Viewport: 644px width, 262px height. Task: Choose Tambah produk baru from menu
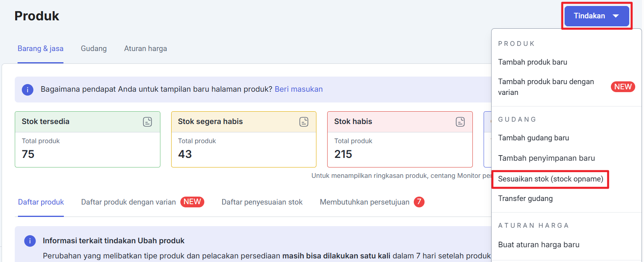(532, 62)
